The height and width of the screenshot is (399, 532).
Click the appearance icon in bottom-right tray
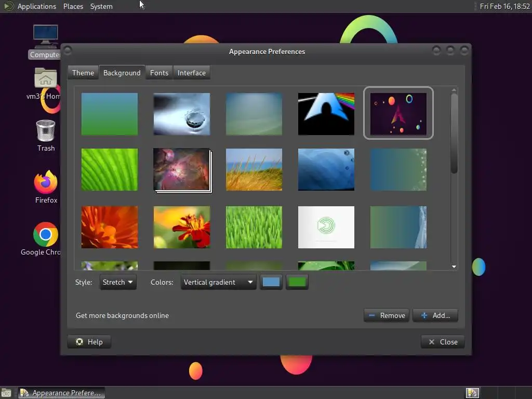click(x=472, y=393)
